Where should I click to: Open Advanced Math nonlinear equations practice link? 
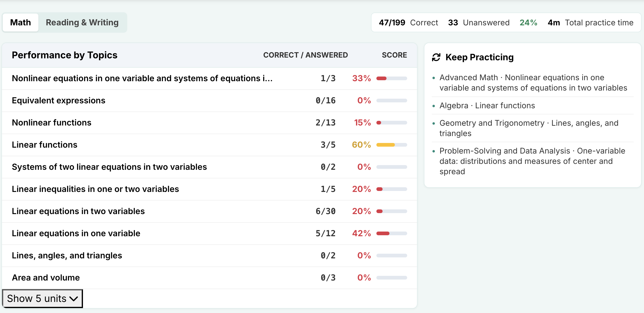click(x=533, y=82)
